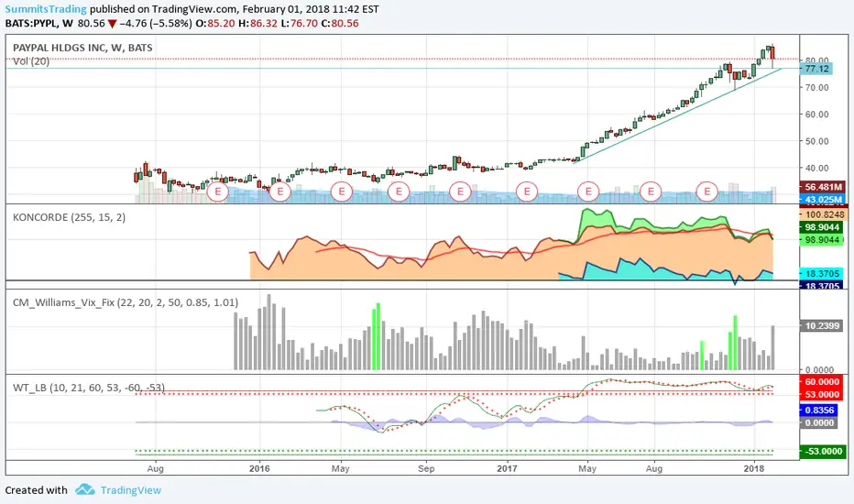The height and width of the screenshot is (504, 854).
Task: Click the -4.76 (-5.58%) change text
Action: click(x=155, y=24)
